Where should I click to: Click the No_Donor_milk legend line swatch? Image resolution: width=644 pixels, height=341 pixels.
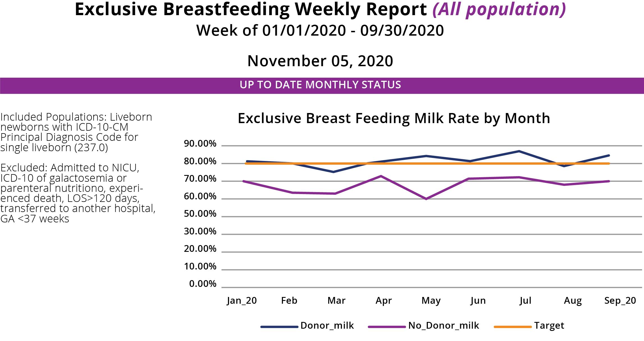(x=387, y=327)
